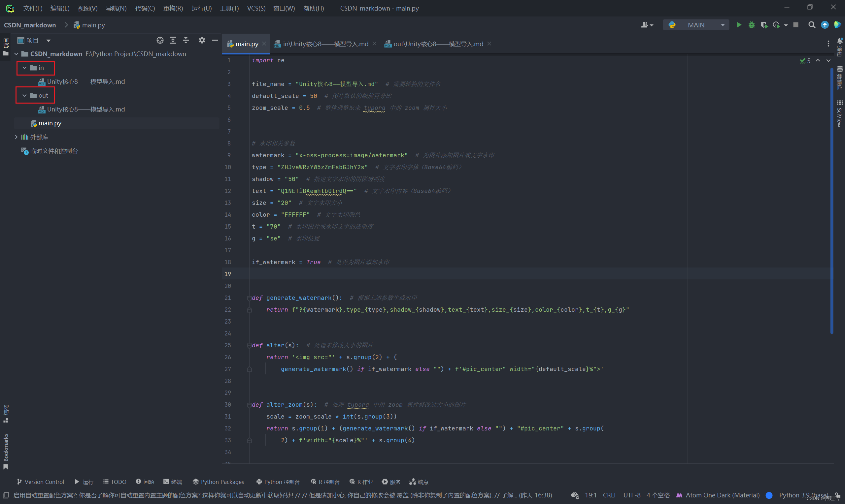Click the editor vertical scrollbar
This screenshot has width=845, height=504.
tap(831, 200)
